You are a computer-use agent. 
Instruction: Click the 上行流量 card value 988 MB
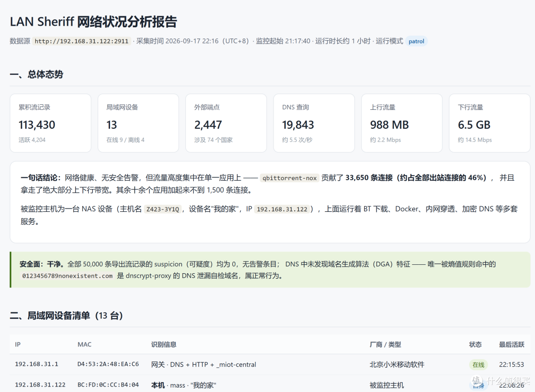(x=389, y=125)
